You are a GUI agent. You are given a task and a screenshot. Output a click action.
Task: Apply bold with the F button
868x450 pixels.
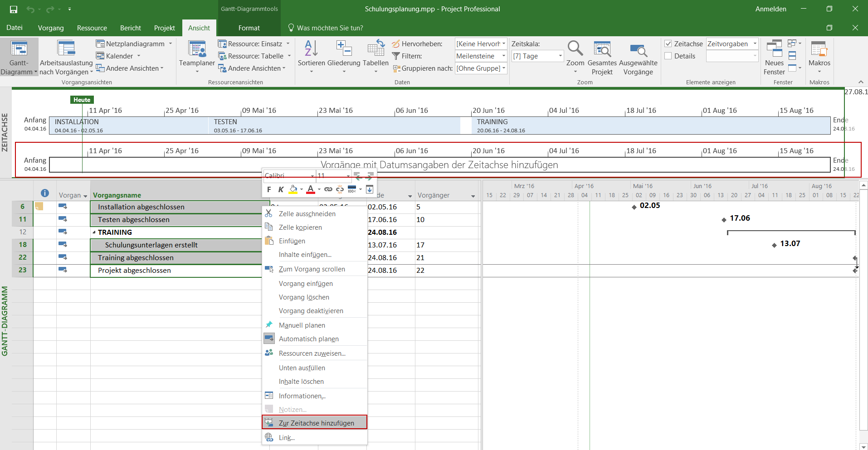pos(269,189)
